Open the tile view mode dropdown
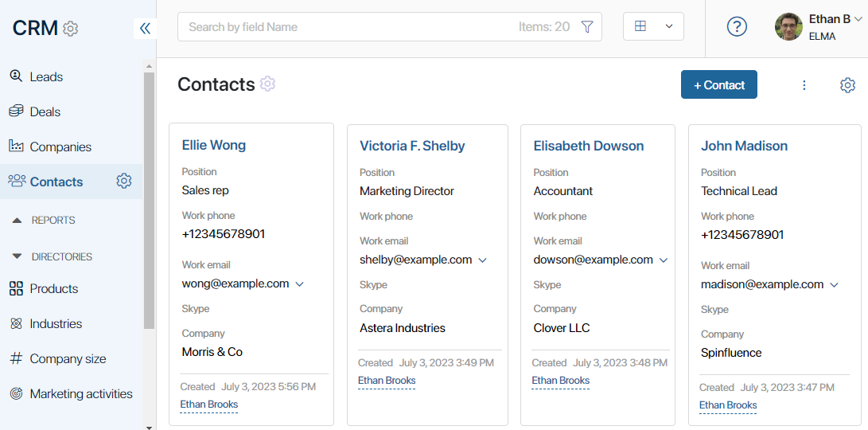 [x=653, y=26]
